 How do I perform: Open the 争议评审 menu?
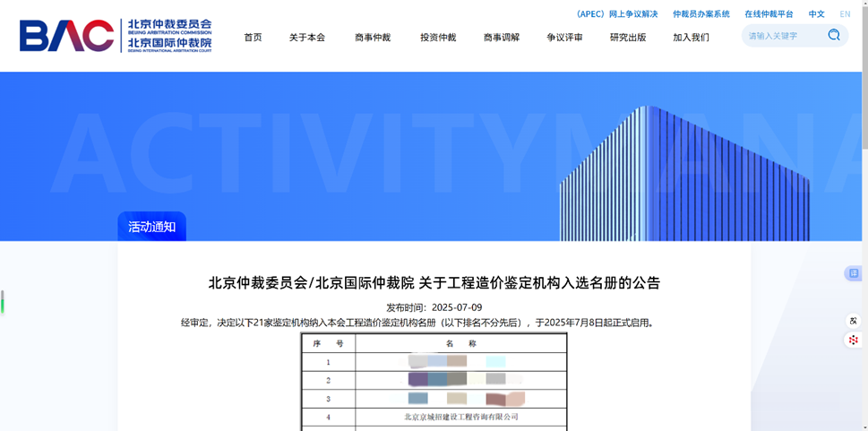(564, 38)
